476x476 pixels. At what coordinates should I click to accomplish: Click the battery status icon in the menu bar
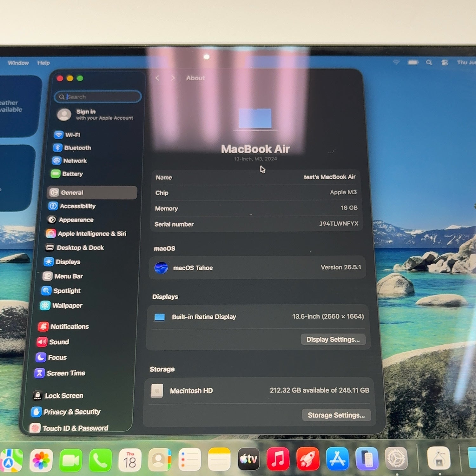click(413, 63)
